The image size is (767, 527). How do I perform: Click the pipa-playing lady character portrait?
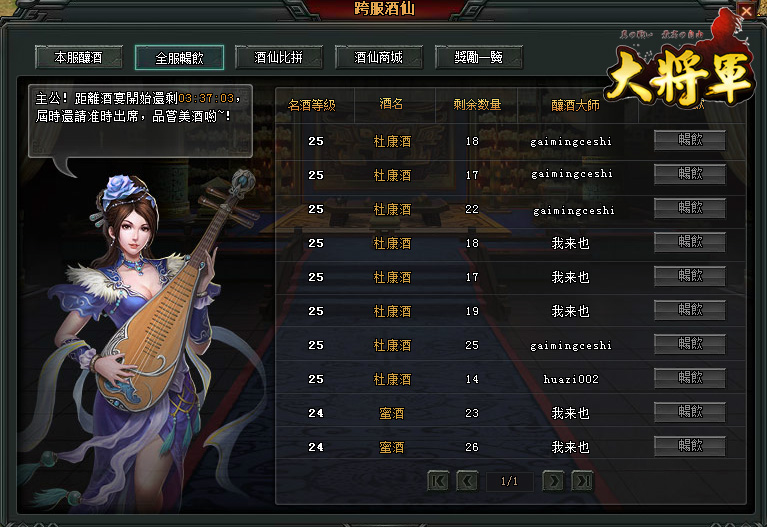click(147, 338)
